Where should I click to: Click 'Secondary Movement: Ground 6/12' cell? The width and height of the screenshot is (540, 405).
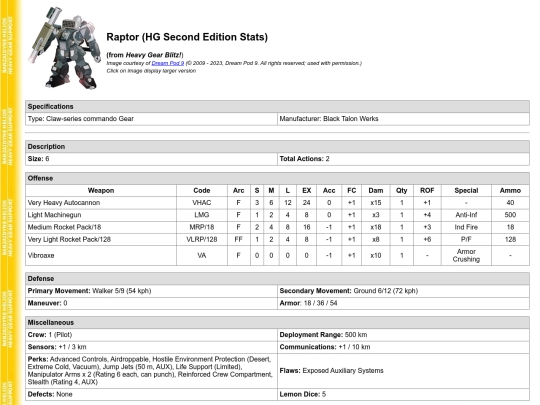click(x=403, y=291)
